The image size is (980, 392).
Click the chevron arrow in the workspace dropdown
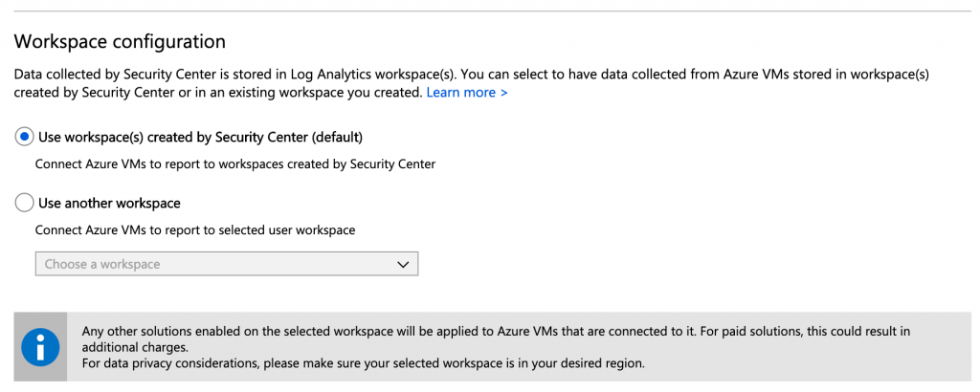coord(403,265)
